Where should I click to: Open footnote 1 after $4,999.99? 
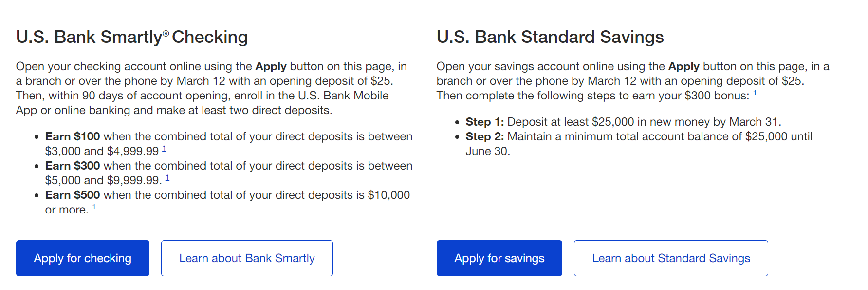click(x=165, y=149)
